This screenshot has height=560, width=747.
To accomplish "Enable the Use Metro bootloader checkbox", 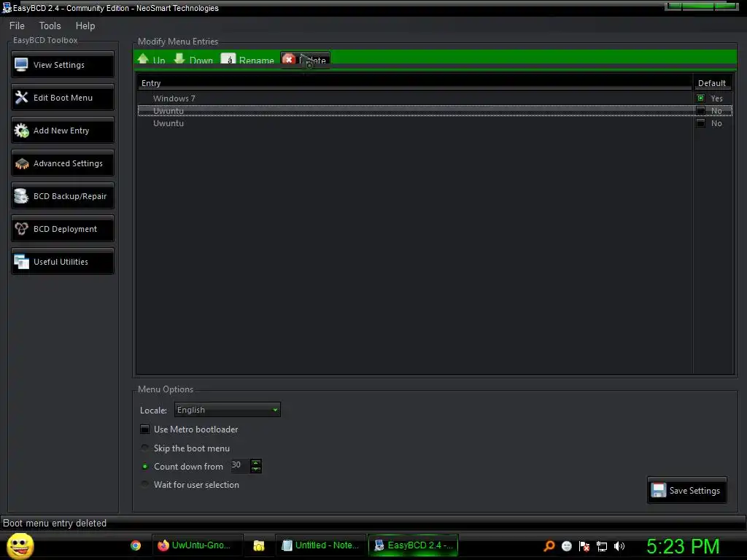I will tap(145, 429).
